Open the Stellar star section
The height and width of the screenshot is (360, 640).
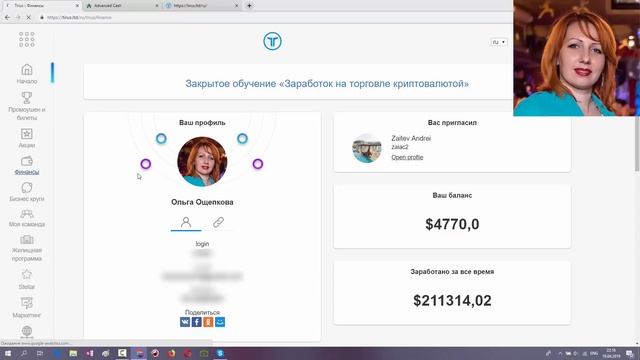[x=27, y=280]
